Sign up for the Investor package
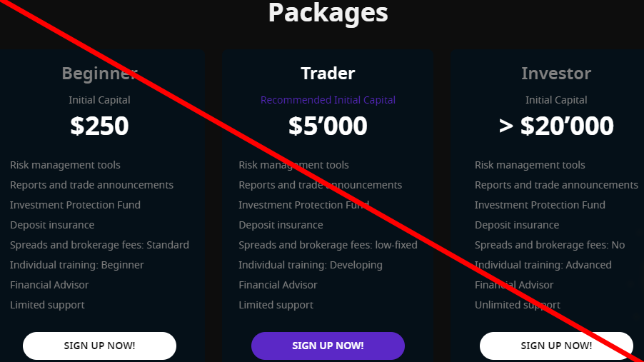This screenshot has height=362, width=644. coord(556,346)
